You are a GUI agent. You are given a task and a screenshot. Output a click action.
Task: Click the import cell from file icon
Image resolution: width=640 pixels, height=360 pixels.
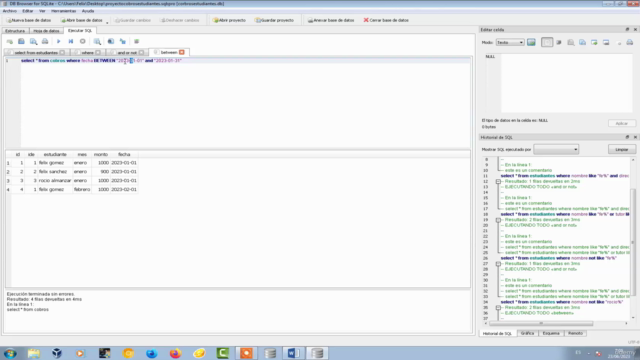pyautogui.click(x=594, y=42)
